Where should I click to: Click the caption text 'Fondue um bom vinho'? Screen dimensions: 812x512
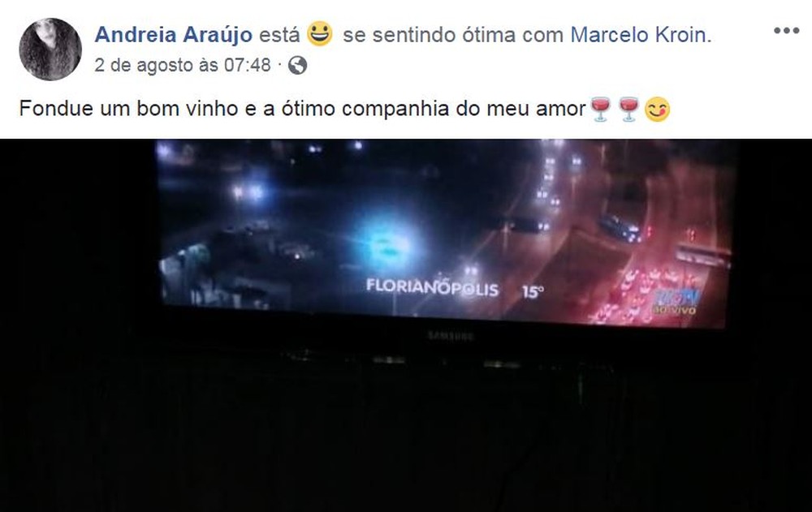(128, 109)
